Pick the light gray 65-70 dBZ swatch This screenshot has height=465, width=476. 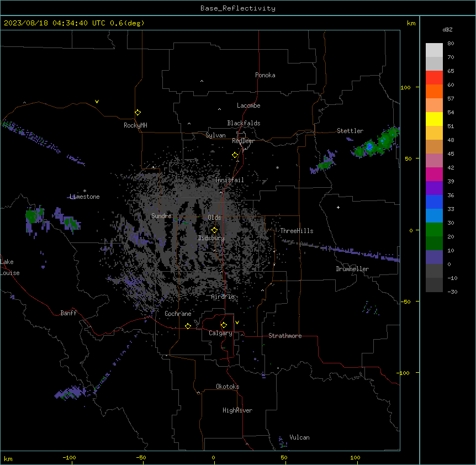click(434, 64)
